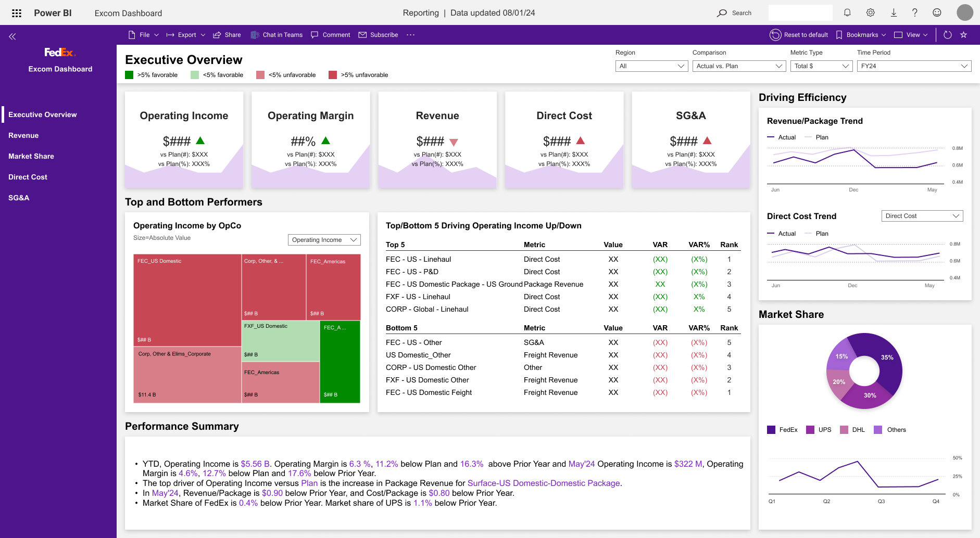Click the Excom Dashboard title in header
Viewport: 980px width, 538px height.
128,13
